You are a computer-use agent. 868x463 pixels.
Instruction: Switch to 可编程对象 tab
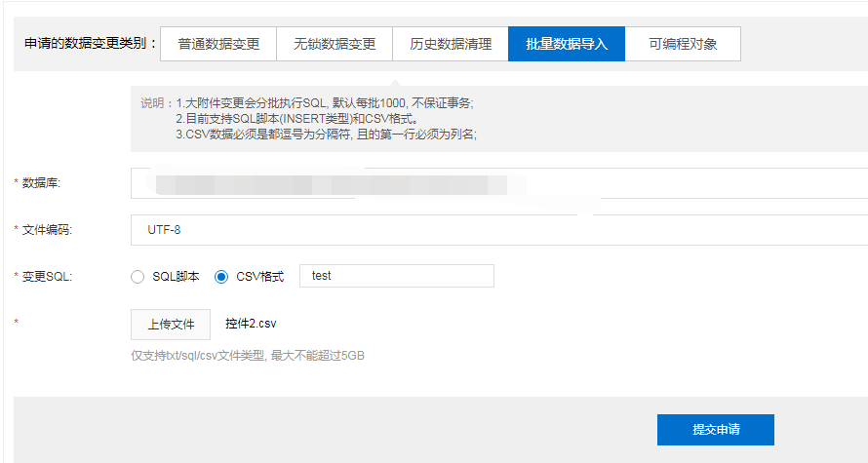(683, 44)
